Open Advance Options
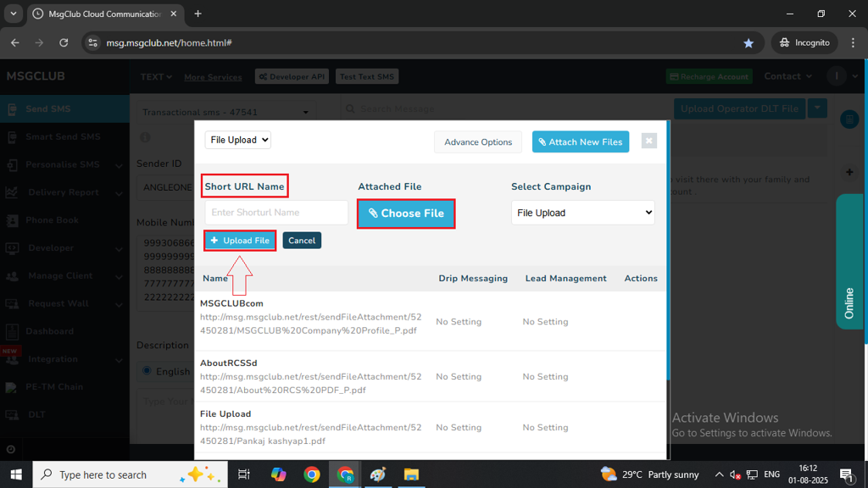 coord(478,142)
